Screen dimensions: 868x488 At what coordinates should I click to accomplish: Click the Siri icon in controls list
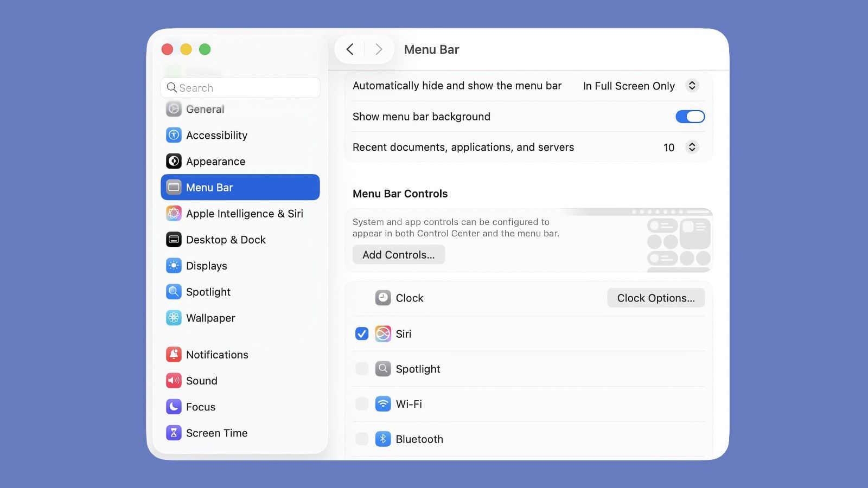(x=383, y=333)
